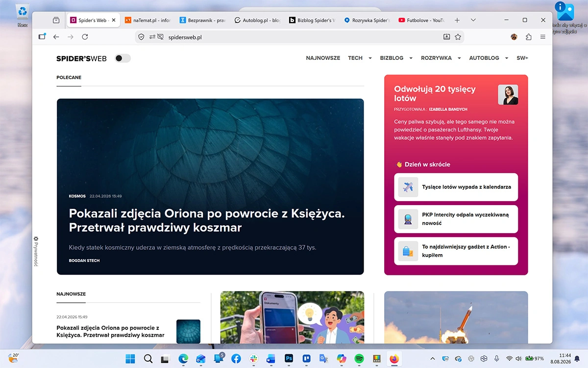The width and height of the screenshot is (588, 368).
Task: Click the small Orion thumbnail in the Najnowsze list
Action: (x=188, y=332)
